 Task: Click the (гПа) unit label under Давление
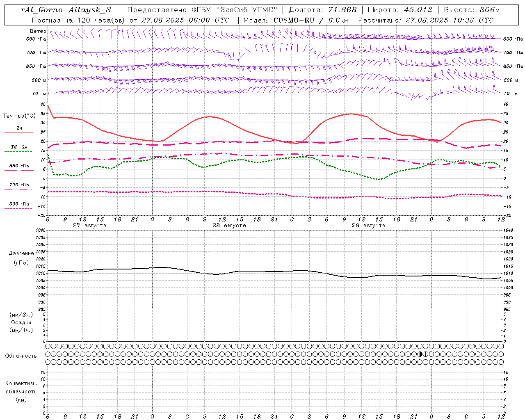(x=21, y=263)
